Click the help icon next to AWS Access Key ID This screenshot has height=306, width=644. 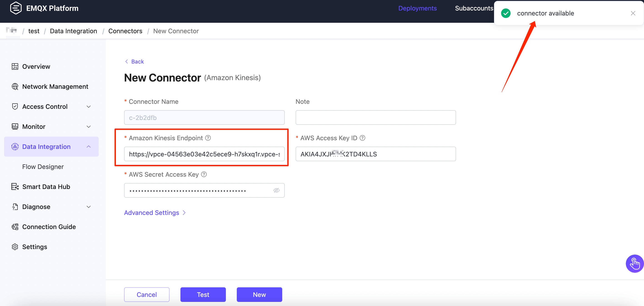coord(362,138)
